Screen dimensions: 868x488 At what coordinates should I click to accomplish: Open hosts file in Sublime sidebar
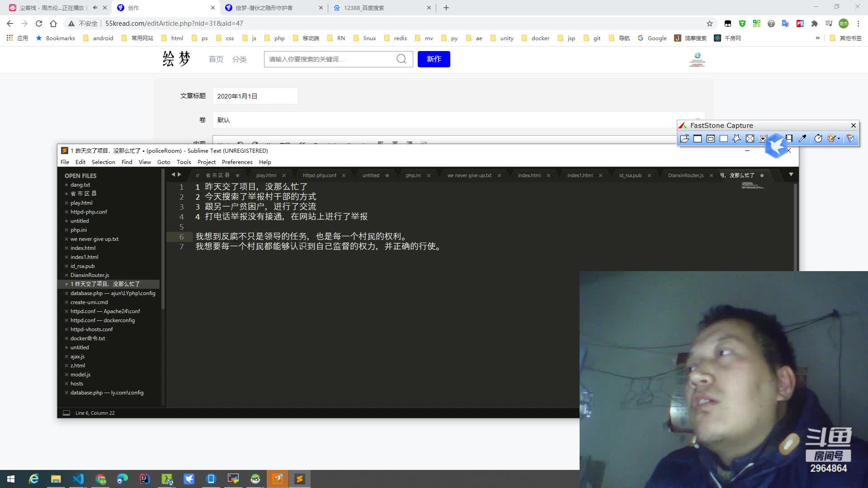(x=77, y=384)
